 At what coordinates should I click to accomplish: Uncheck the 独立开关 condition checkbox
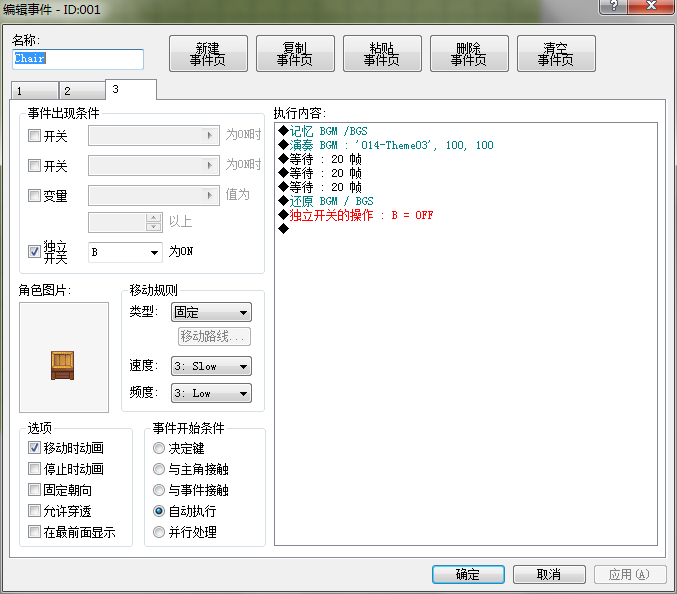pos(35,251)
